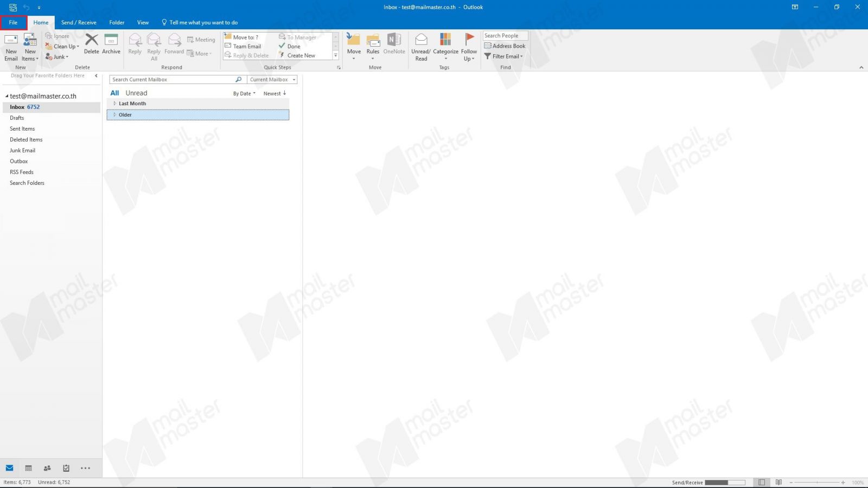Screen dimensions: 868x488
Task: Click the zoom slider in the status bar
Action: (817, 483)
